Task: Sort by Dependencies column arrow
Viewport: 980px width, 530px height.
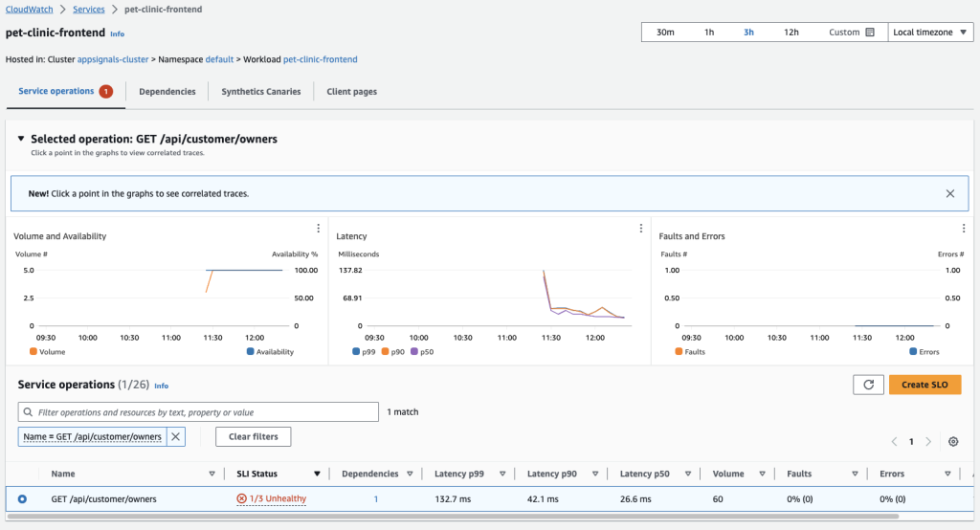Action: (x=410, y=474)
